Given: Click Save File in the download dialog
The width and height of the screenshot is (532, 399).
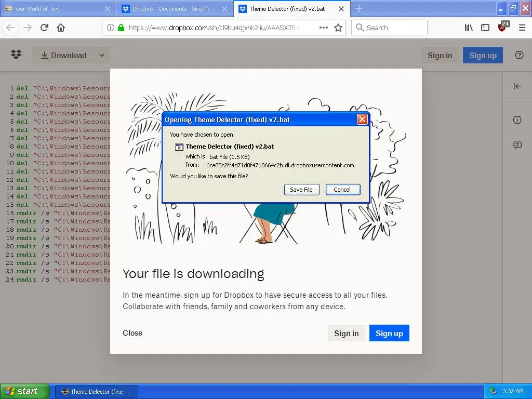Looking at the screenshot, I should coord(301,190).
